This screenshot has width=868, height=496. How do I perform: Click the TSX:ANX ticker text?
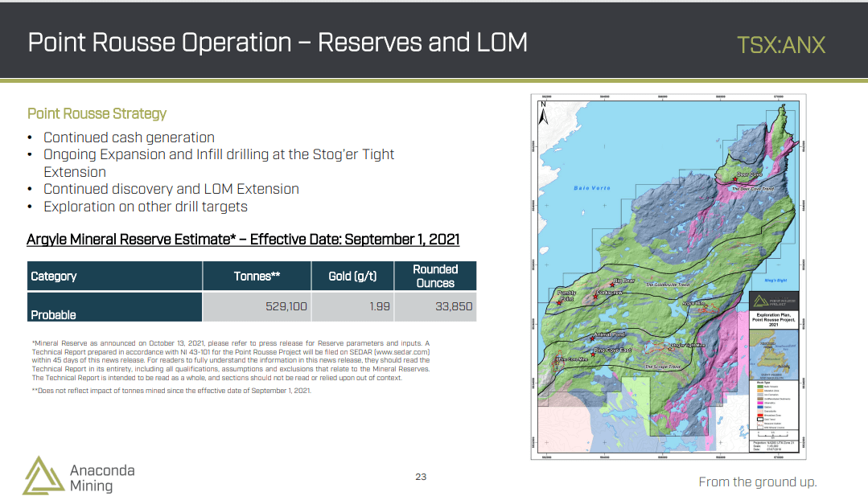[x=781, y=45]
